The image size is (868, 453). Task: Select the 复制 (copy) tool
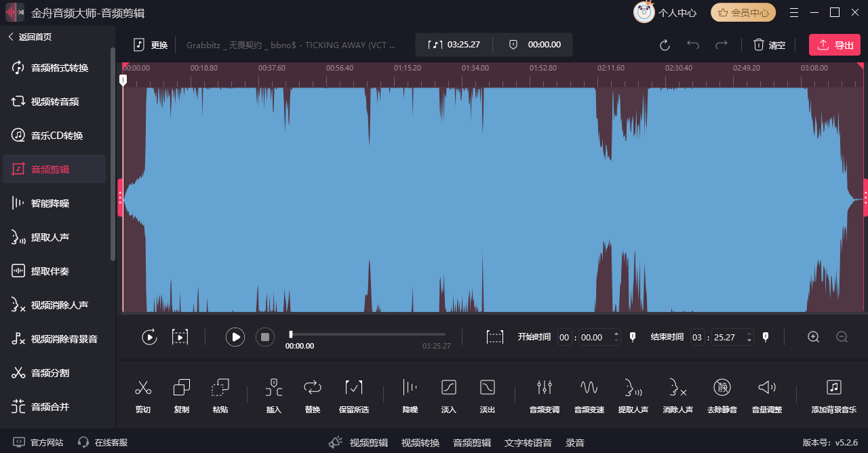181,396
